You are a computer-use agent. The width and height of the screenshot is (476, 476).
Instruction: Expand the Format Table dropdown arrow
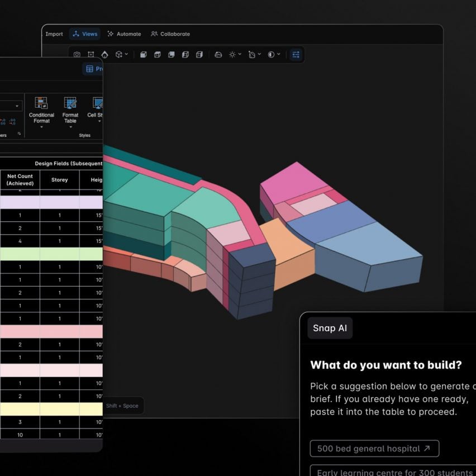click(x=71, y=127)
